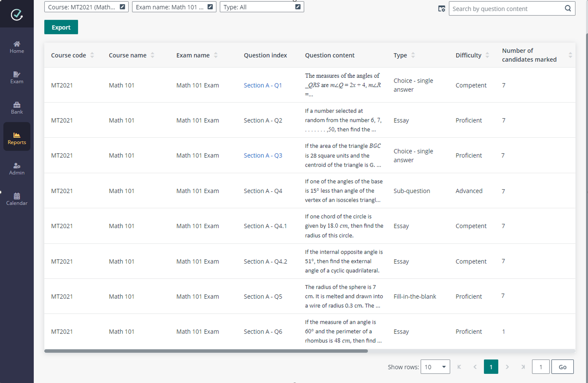
Task: Click the sphere radius question content
Action: [344, 296]
